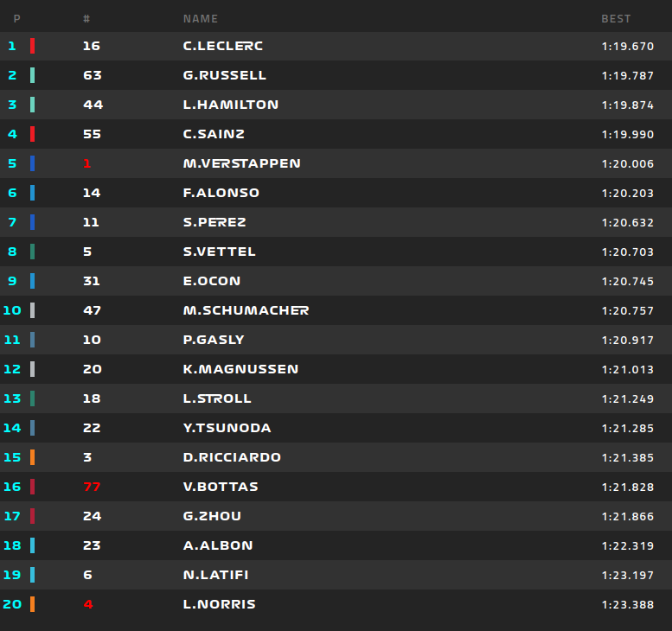Select position 10 in the standings
This screenshot has width=672, height=631.
12,310
